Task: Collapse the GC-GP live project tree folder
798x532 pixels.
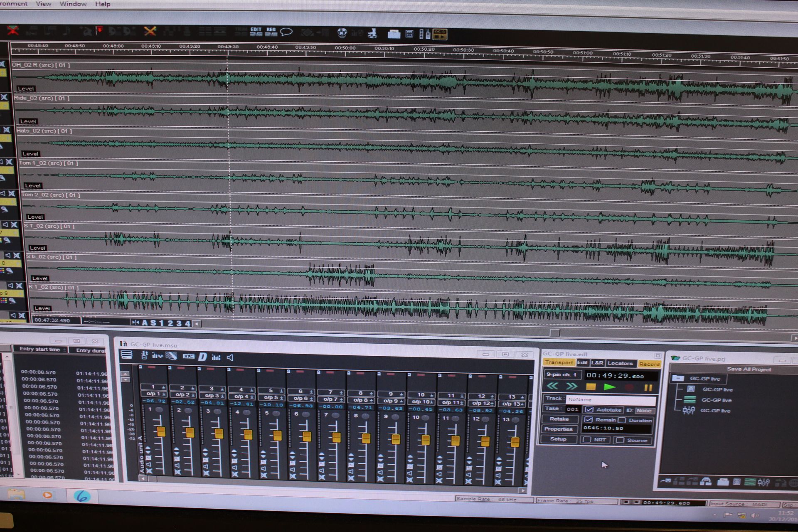Action: point(678,379)
